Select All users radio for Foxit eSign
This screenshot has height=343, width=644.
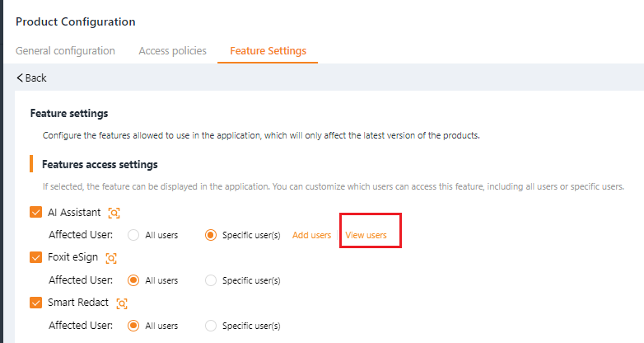[133, 280]
